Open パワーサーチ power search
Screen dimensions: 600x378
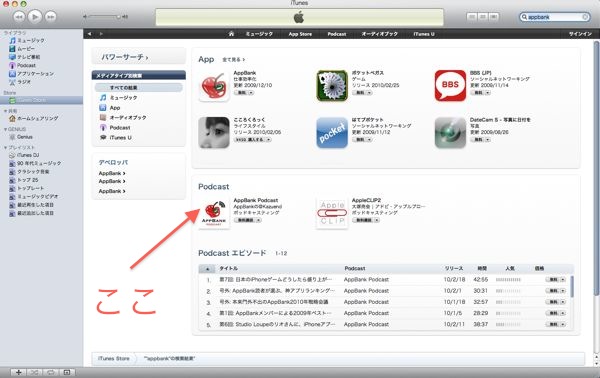pos(125,57)
